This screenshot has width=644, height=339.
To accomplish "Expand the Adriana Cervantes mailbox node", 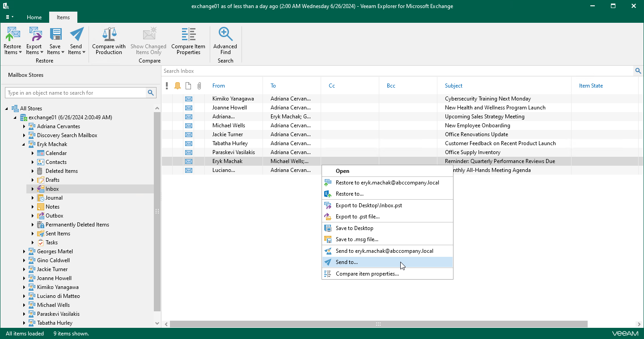I will (24, 126).
